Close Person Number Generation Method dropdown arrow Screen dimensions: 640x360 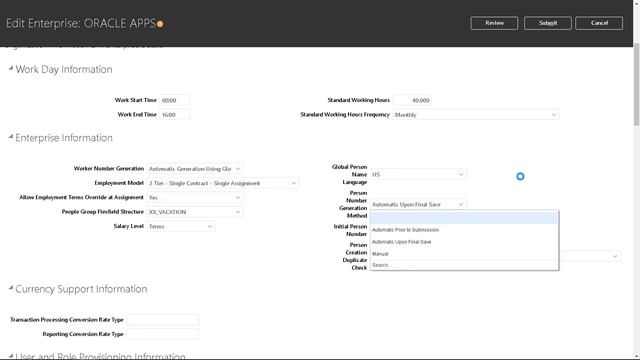461,204
